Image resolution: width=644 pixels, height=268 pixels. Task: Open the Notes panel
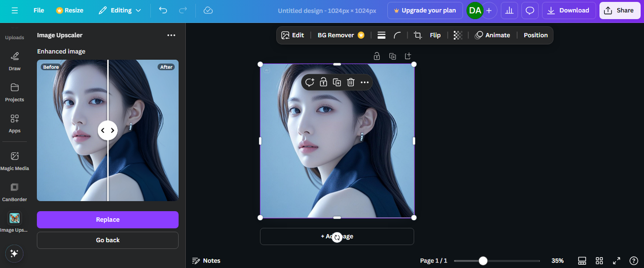tap(206, 260)
